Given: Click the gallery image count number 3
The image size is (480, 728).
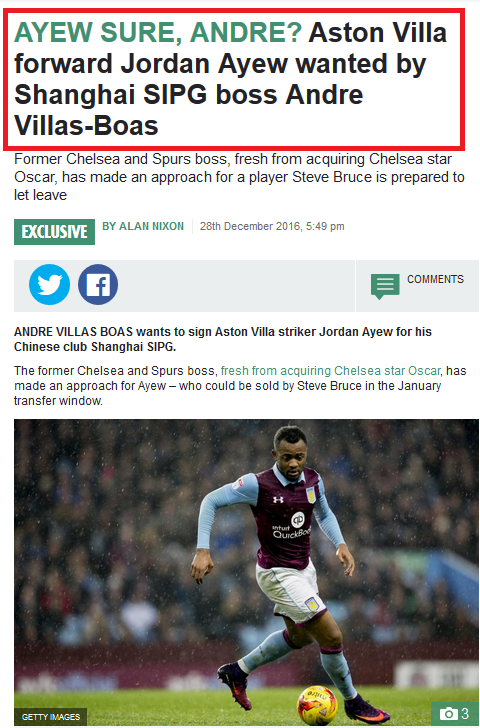Looking at the screenshot, I should (x=465, y=714).
